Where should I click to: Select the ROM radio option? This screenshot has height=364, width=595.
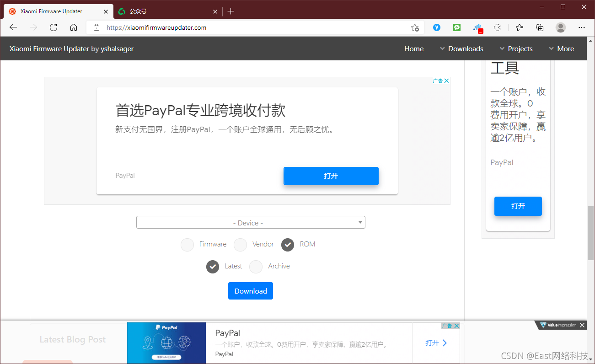point(288,245)
